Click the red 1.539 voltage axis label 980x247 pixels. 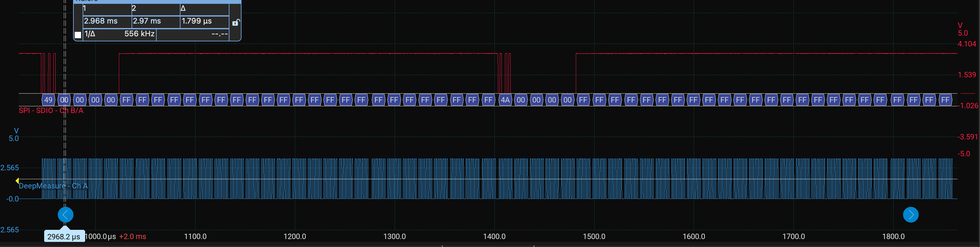coord(967,75)
